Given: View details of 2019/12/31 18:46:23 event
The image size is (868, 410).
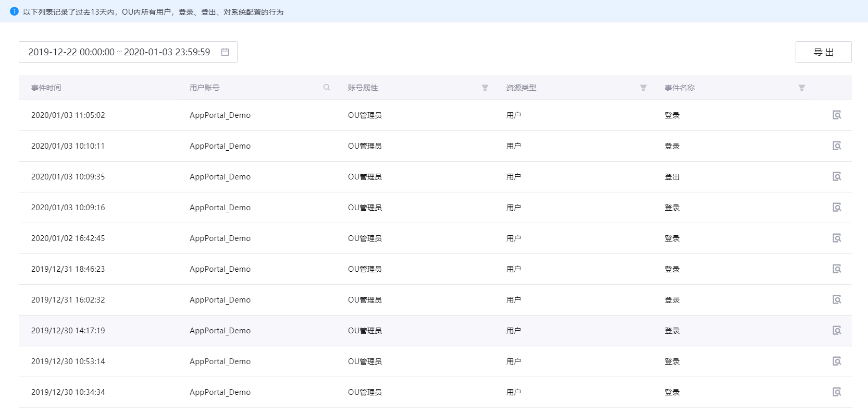Looking at the screenshot, I should tap(837, 269).
